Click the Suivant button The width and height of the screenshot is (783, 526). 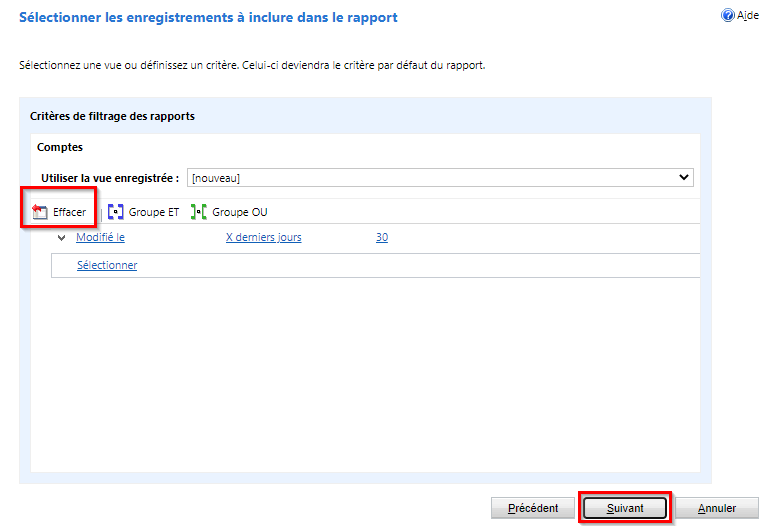(625, 508)
